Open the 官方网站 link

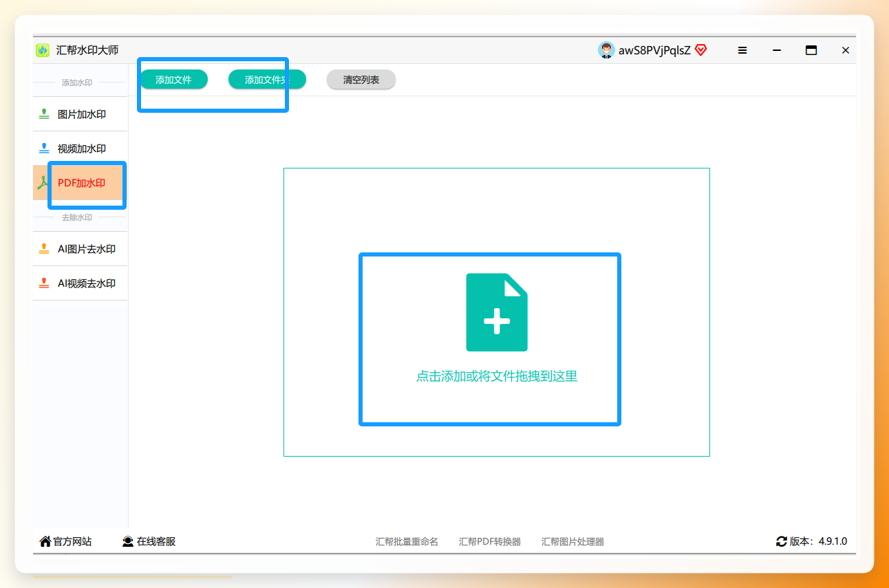65,541
